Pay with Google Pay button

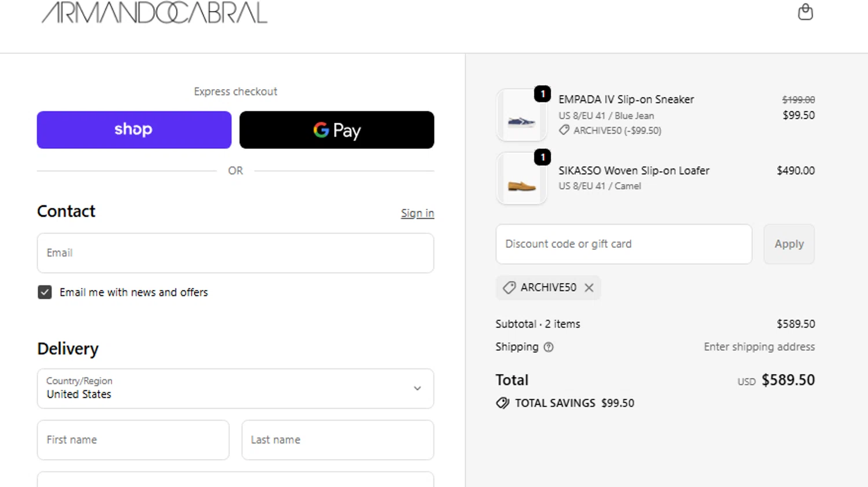coord(337,130)
